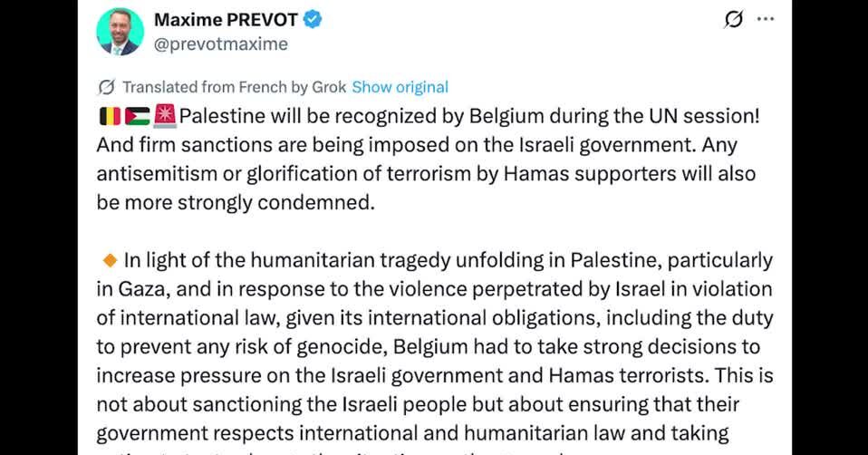The height and width of the screenshot is (455, 868).
Task: Click the small Grok translation icon
Action: click(x=106, y=87)
